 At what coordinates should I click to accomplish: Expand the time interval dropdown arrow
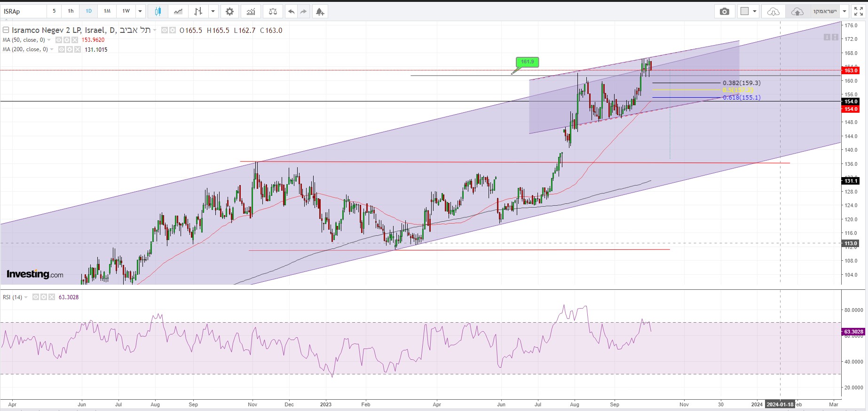(140, 11)
